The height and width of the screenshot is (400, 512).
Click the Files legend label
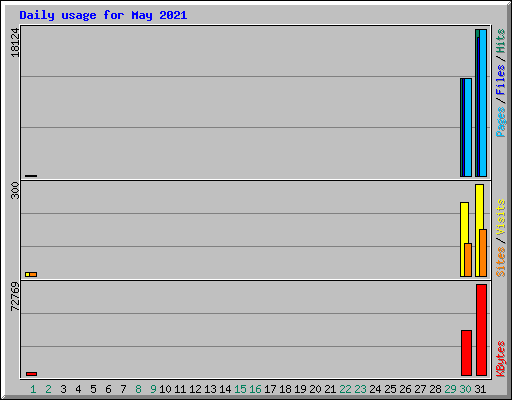tap(500, 80)
